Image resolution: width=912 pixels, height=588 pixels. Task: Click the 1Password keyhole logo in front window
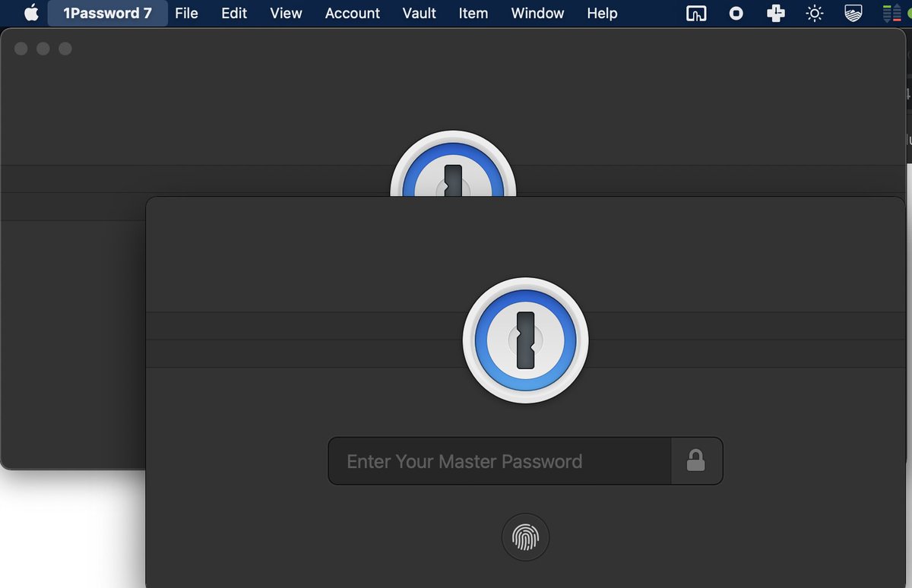click(525, 340)
